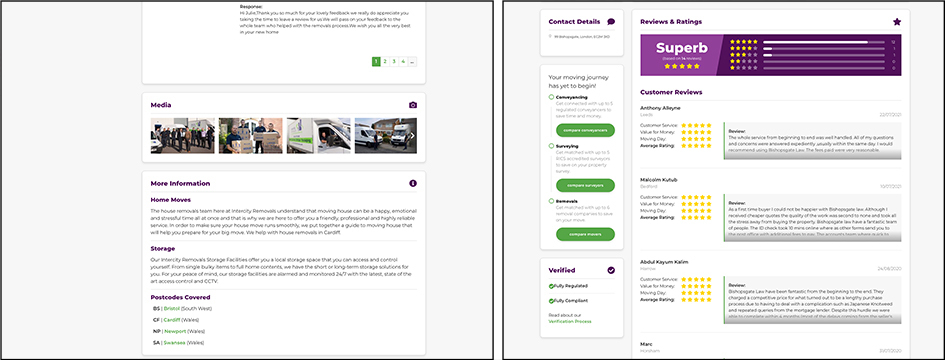Click the green tick beside Fully Compliant
This screenshot has height=360, width=945.
(x=551, y=300)
